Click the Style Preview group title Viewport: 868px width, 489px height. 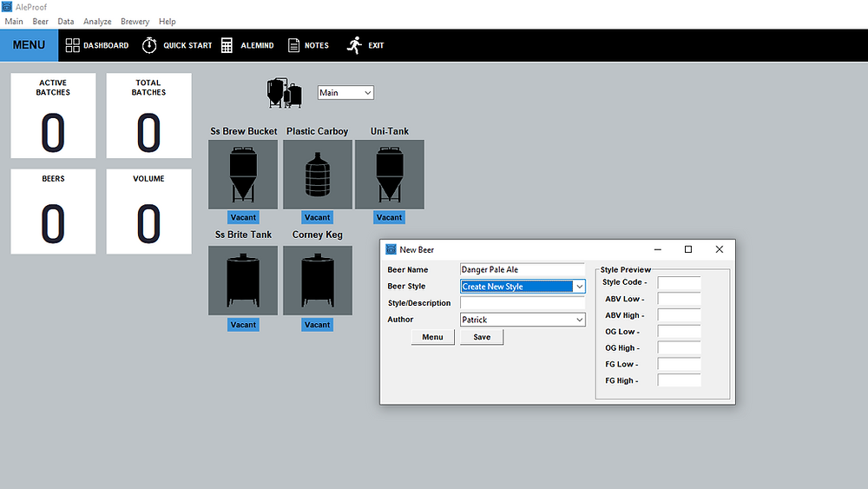pyautogui.click(x=626, y=270)
